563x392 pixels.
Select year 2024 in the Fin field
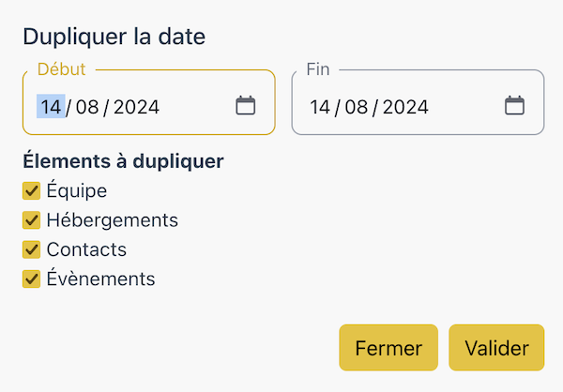pyautogui.click(x=405, y=107)
